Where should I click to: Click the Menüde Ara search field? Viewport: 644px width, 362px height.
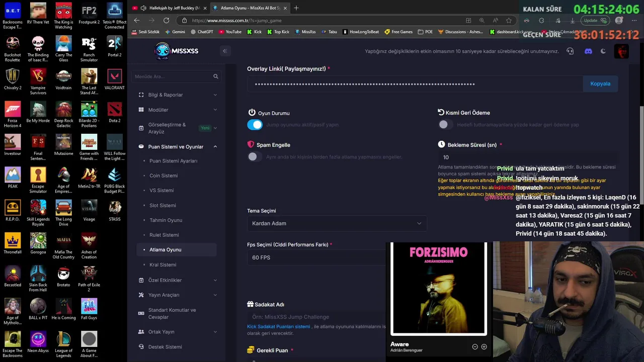tap(176, 76)
